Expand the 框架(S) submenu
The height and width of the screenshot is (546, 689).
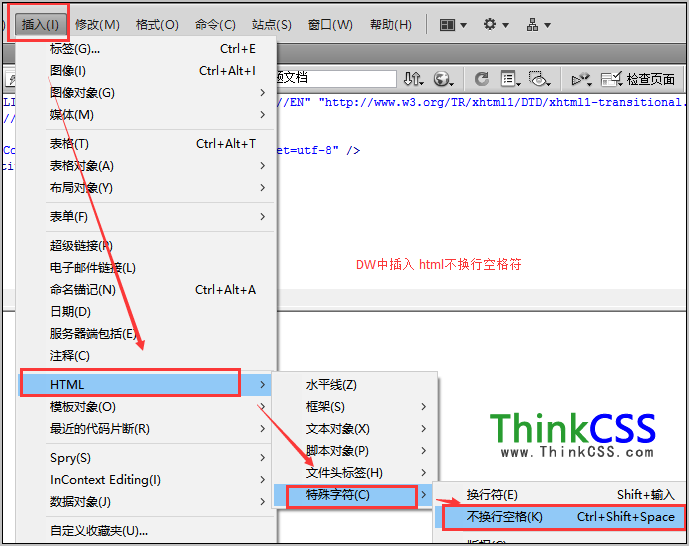click(355, 407)
